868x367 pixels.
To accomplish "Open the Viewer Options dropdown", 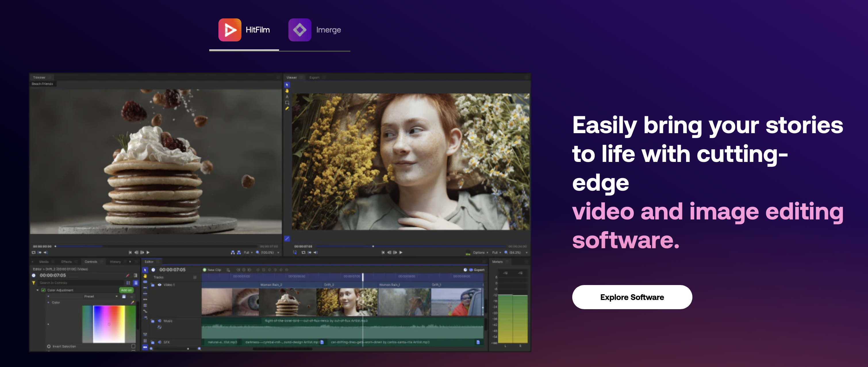I will 480,252.
